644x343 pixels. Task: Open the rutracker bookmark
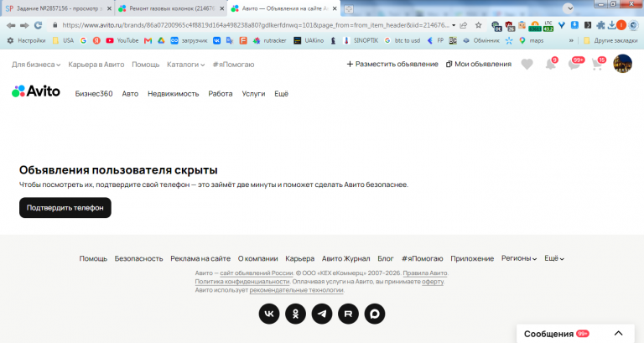click(x=270, y=40)
